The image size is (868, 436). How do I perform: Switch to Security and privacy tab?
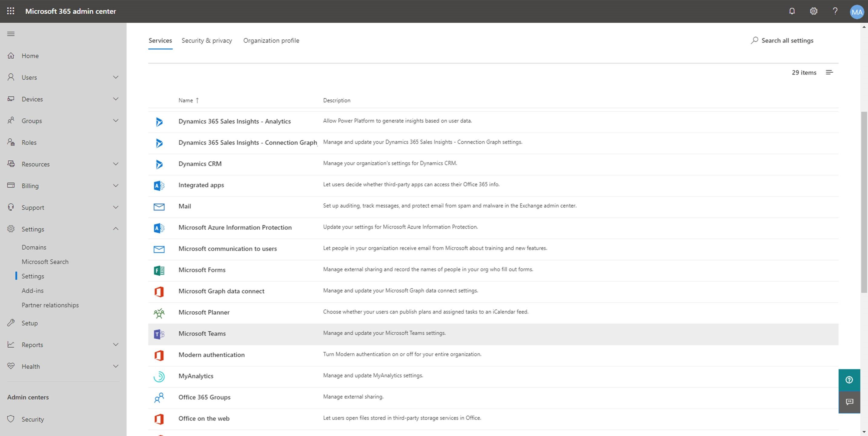point(207,40)
